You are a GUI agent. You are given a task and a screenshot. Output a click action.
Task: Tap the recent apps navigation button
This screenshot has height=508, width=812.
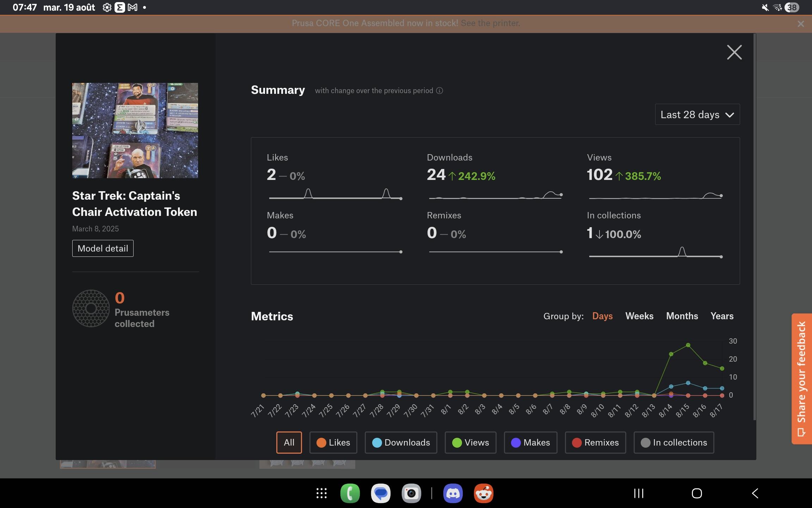point(639,493)
